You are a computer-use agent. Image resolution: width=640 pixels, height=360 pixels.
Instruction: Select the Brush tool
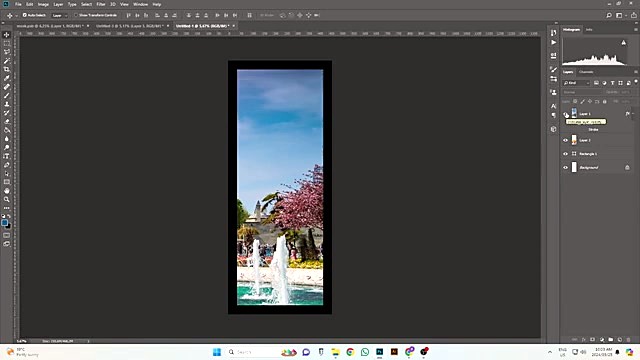click(7, 96)
